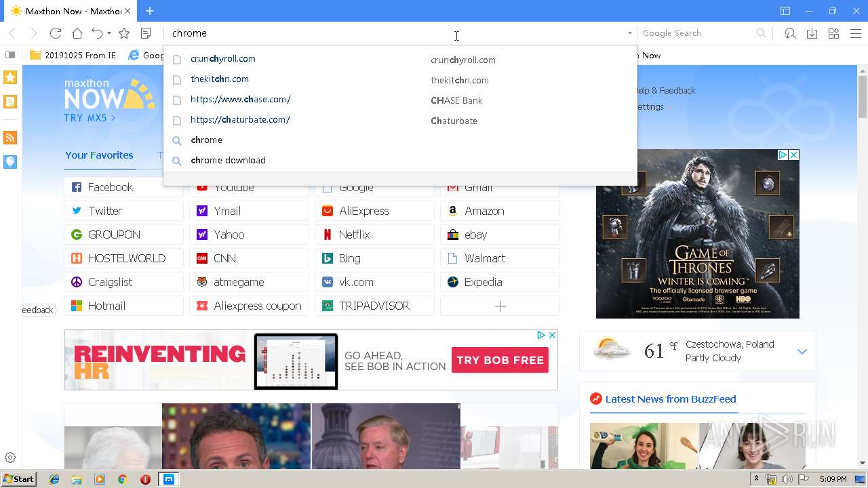Open the new tab plus button
The width and height of the screenshot is (868, 488).
click(x=150, y=11)
